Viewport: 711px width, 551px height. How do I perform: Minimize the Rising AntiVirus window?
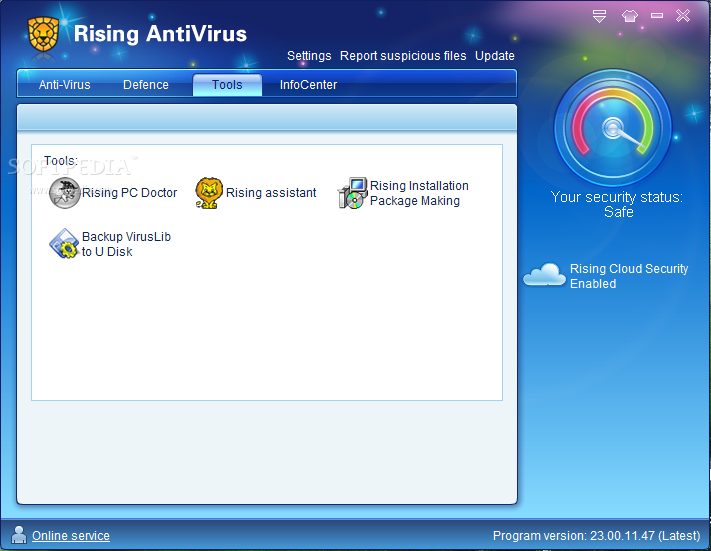click(x=657, y=16)
